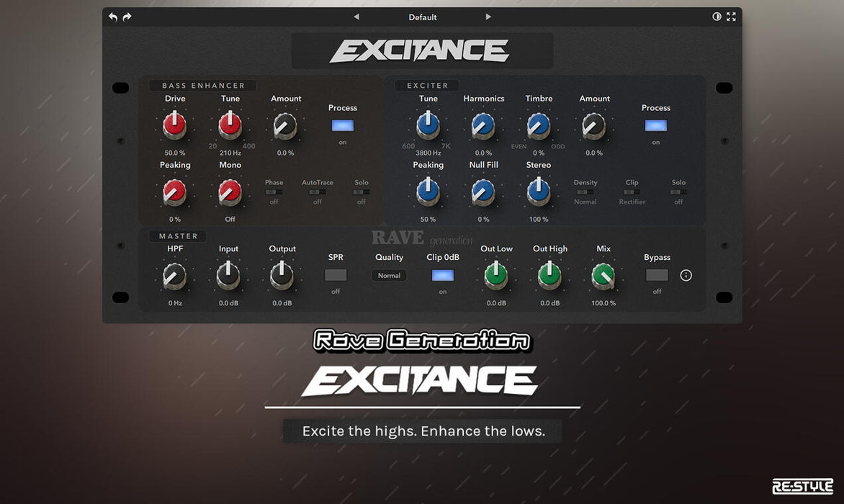Click the MASTER section label
The image size is (844, 504).
click(178, 236)
